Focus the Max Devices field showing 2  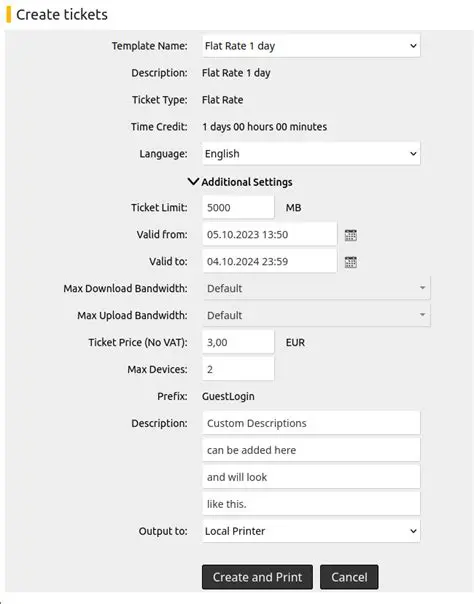click(238, 369)
